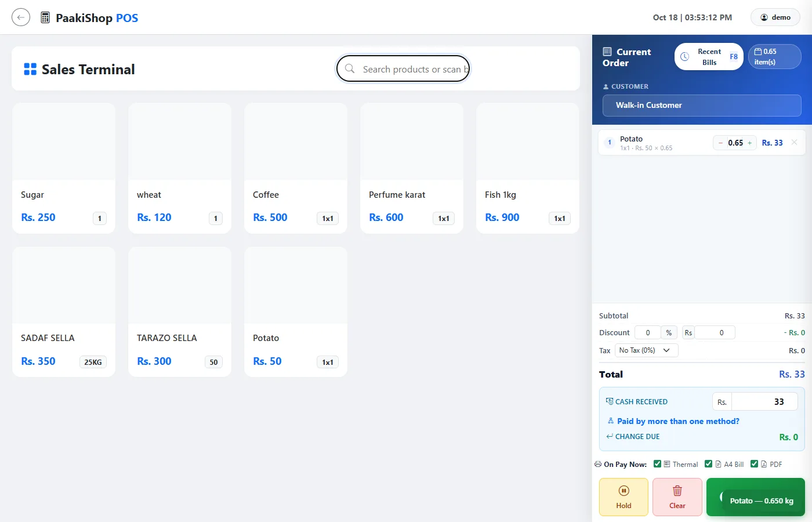Disable the PDF checkbox

coord(754,464)
